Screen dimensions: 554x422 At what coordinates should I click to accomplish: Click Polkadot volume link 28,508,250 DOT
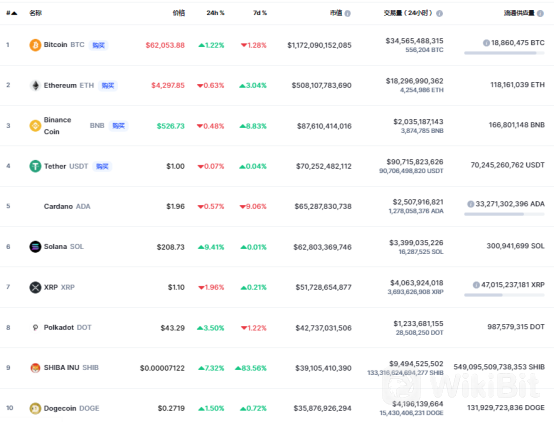(419, 333)
